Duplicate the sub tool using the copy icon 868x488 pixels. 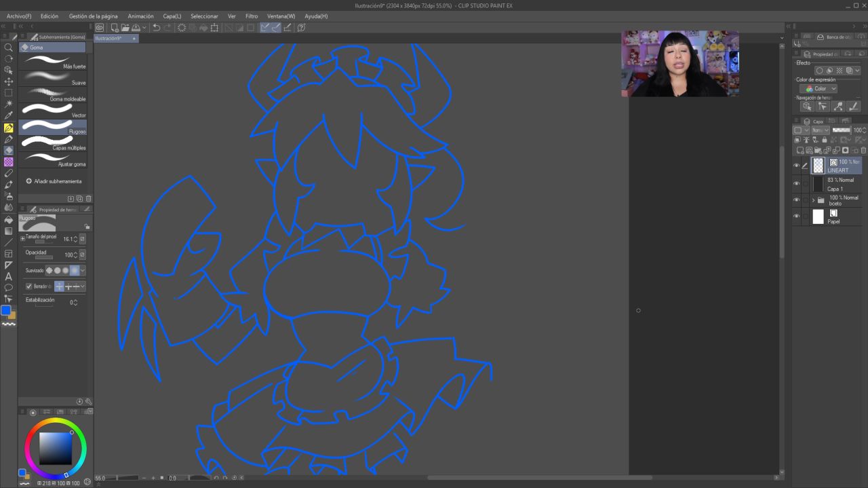point(79,199)
